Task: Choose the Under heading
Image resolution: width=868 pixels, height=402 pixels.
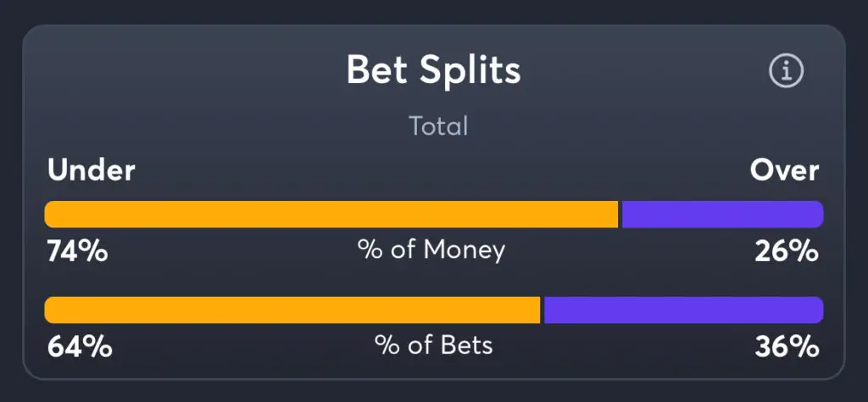Action: pos(92,170)
